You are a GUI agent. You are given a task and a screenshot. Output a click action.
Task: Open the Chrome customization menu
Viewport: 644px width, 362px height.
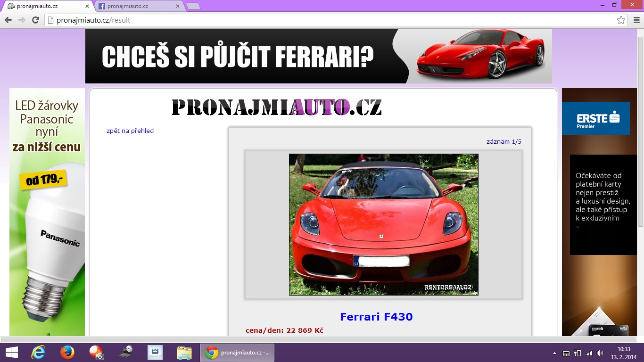pyautogui.click(x=637, y=20)
